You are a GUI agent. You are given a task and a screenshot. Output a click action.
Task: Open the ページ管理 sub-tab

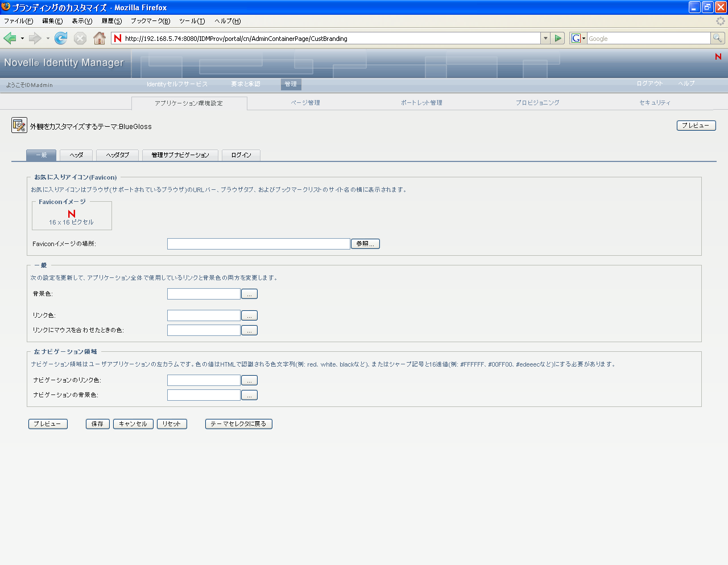[305, 103]
